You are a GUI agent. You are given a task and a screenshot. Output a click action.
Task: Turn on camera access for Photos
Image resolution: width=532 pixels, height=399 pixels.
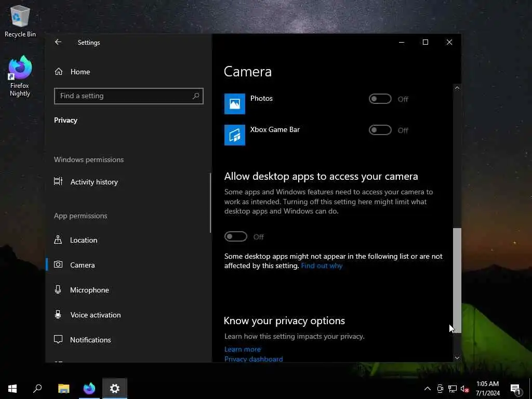[380, 99]
